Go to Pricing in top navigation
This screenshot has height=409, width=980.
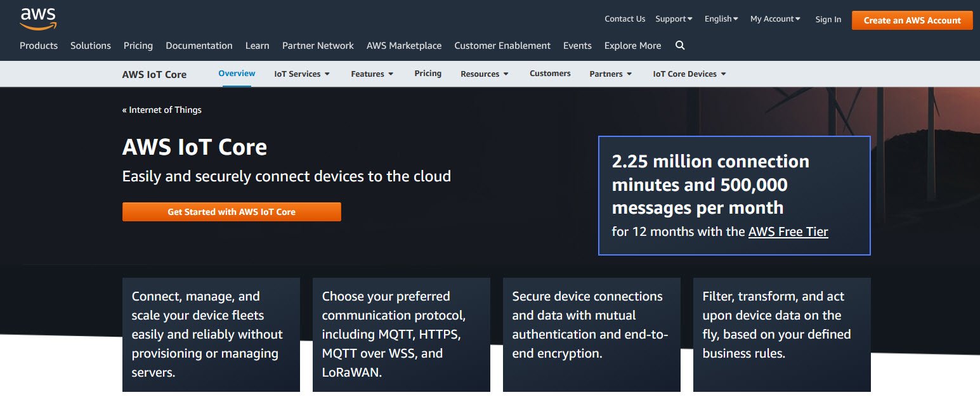pos(138,46)
